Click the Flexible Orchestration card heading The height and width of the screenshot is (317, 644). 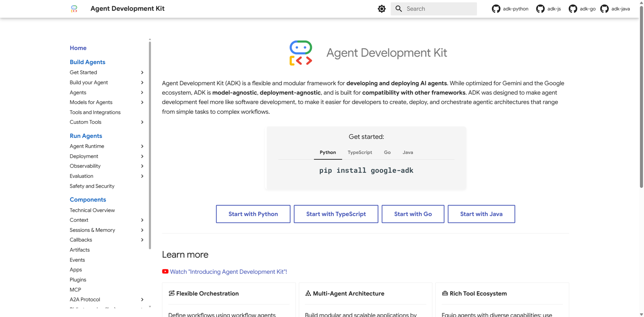coord(207,293)
